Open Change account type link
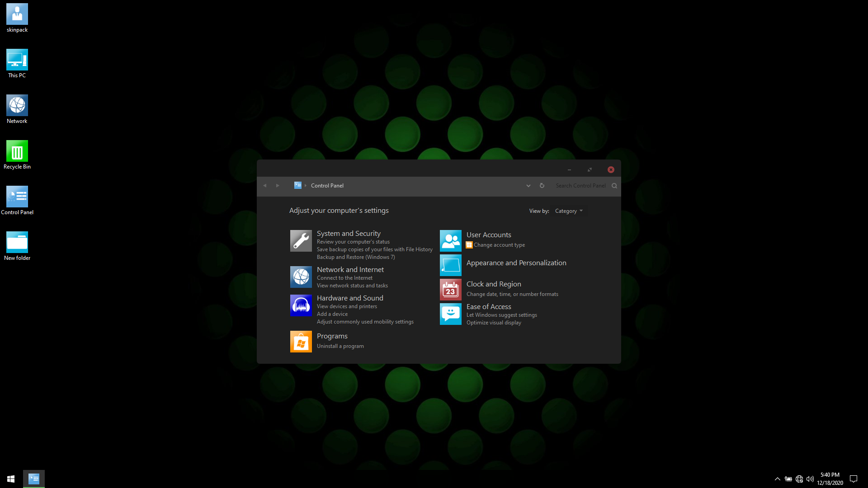 (499, 245)
